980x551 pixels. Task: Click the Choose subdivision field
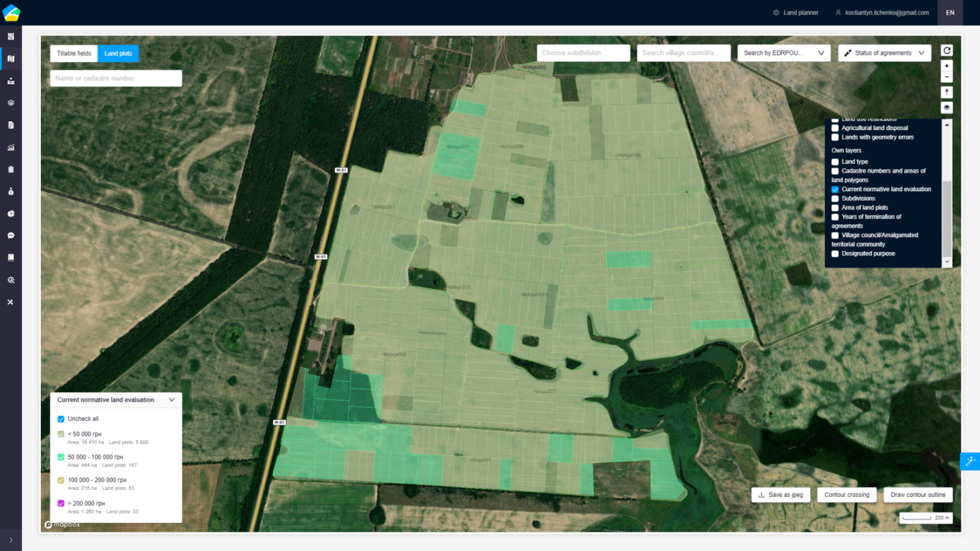pos(583,53)
